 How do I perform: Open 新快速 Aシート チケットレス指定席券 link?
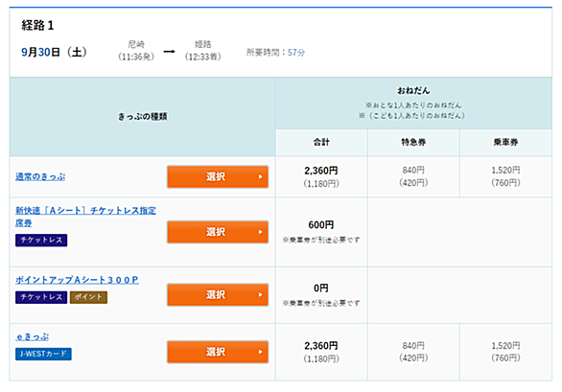click(x=85, y=217)
